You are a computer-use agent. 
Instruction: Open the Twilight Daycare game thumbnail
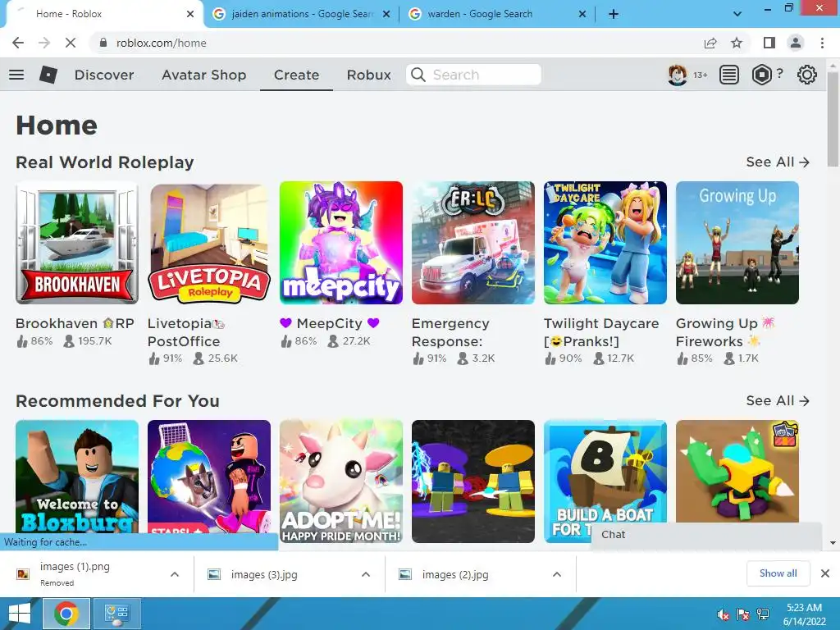605,243
